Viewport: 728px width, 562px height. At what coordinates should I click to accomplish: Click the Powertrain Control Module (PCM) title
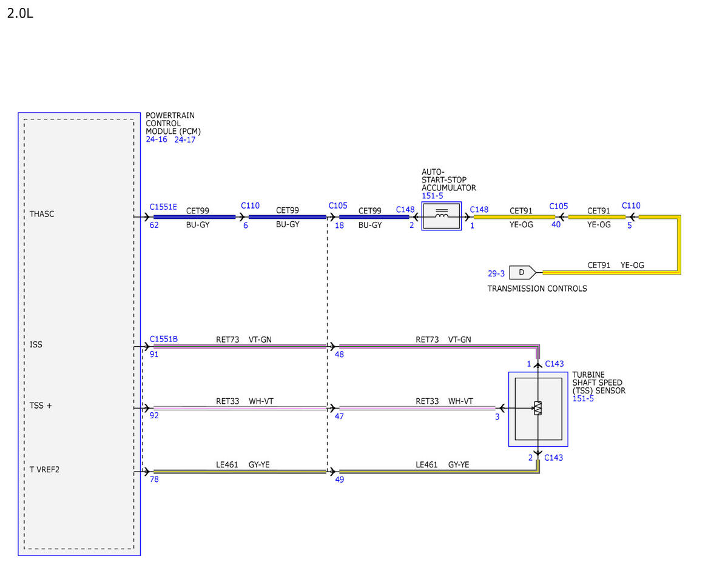point(174,123)
